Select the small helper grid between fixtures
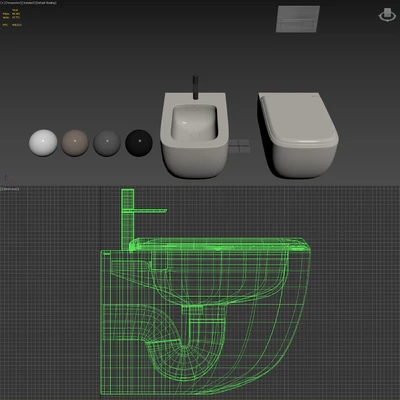This screenshot has height=400, width=400. (x=239, y=146)
